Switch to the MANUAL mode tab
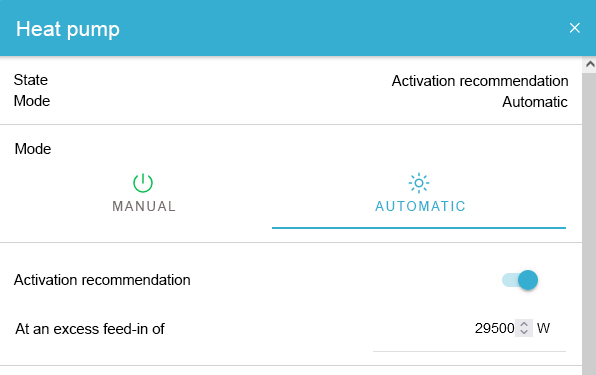Viewport: 596px width, 375px height. [144, 193]
